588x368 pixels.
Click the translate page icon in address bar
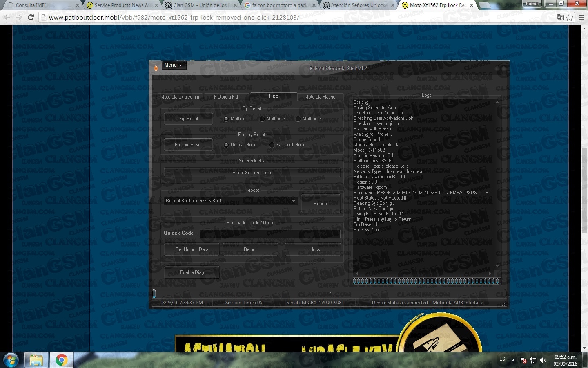coord(561,18)
